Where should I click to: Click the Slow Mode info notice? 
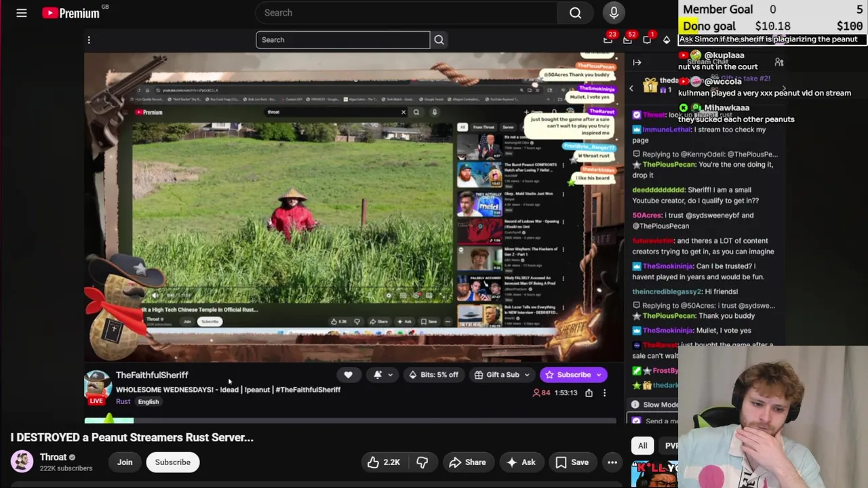tap(654, 405)
